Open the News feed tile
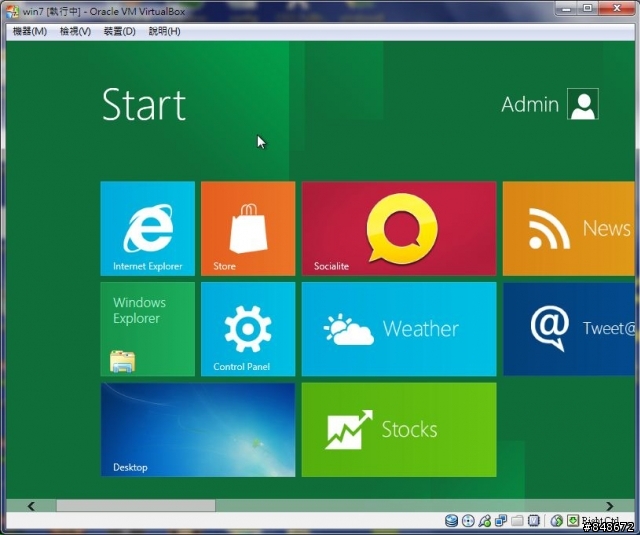 coord(569,229)
